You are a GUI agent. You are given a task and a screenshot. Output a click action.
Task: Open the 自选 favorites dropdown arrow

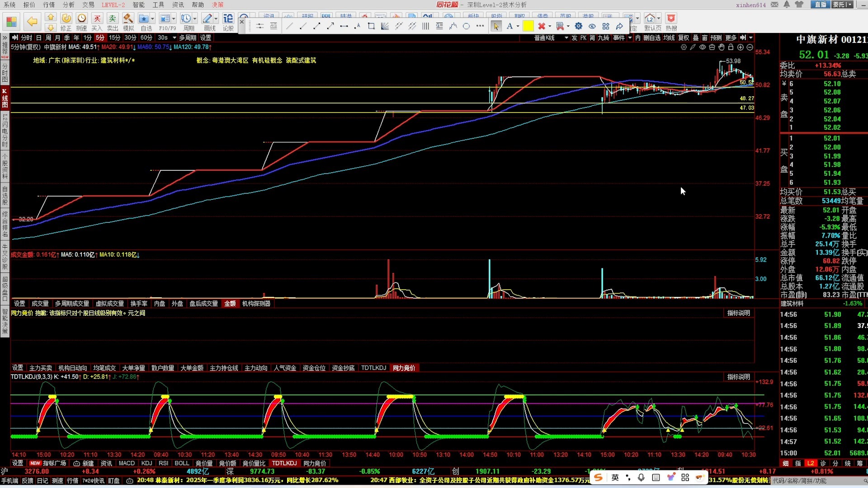point(153,19)
